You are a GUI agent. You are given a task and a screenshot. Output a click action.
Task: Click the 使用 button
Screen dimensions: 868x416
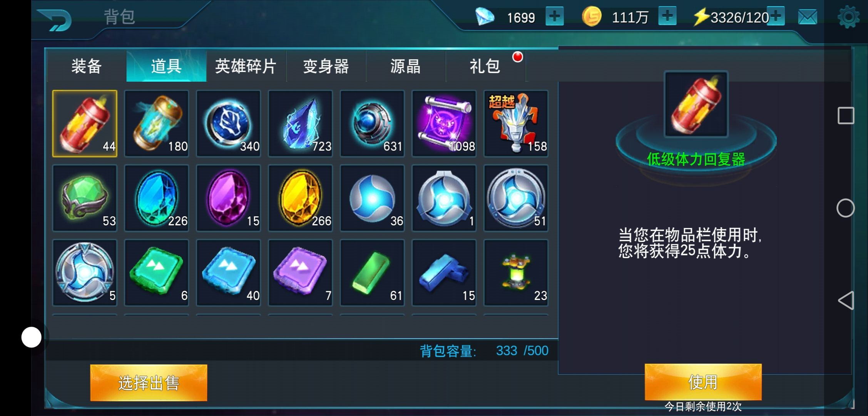(703, 382)
